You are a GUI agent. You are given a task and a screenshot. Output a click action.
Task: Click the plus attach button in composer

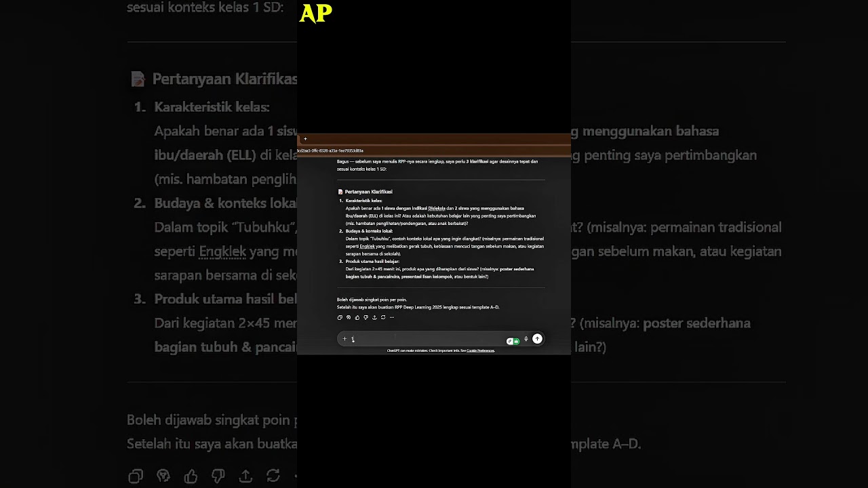(344, 339)
